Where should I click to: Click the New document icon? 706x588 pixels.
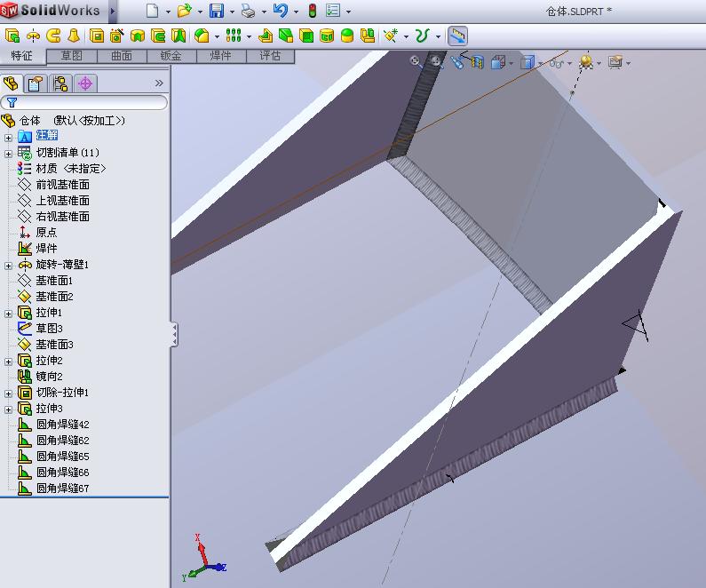[152, 11]
